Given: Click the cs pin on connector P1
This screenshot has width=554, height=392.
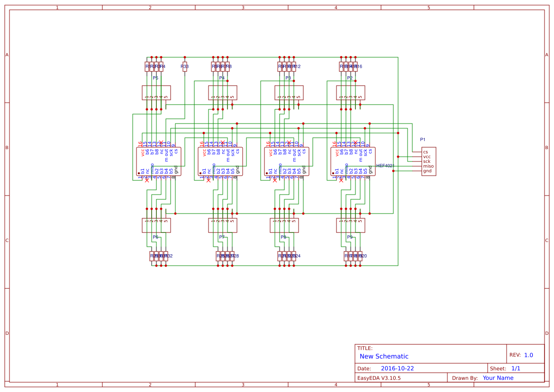Looking at the screenshot, I should (x=426, y=152).
